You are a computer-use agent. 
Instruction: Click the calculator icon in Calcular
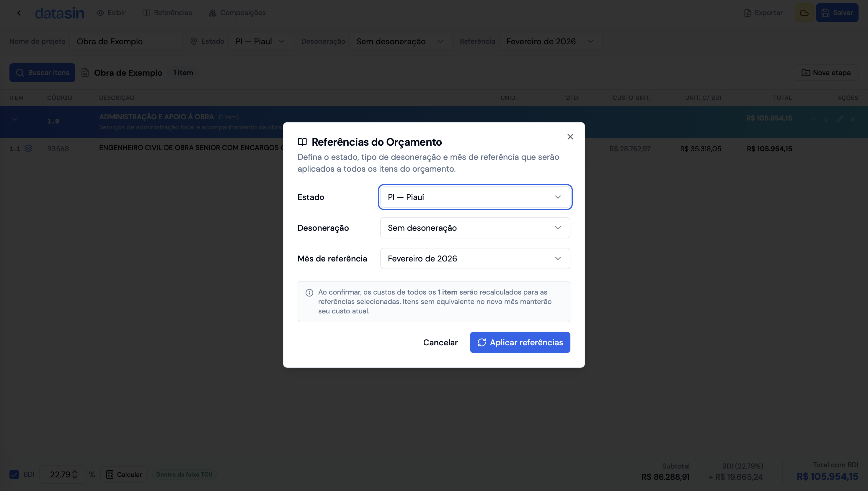(110, 474)
